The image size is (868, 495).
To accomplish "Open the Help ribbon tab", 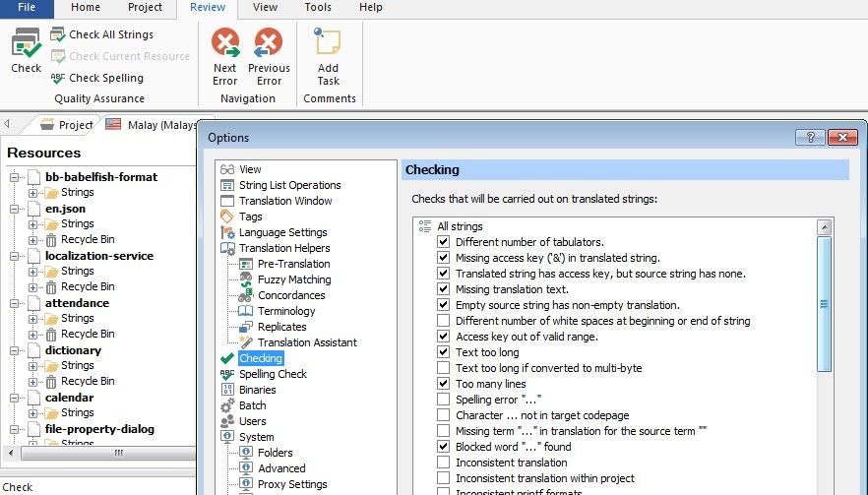I will [370, 8].
